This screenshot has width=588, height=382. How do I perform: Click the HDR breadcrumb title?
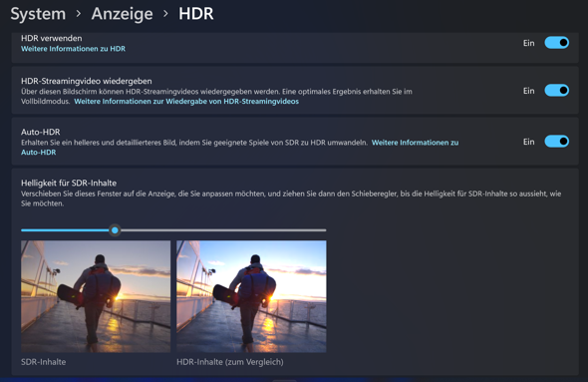pos(195,14)
